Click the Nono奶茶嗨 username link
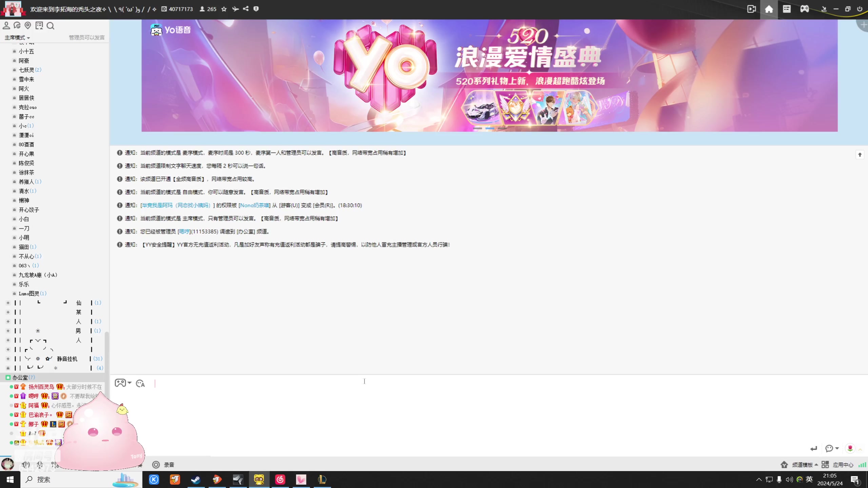Image resolution: width=868 pixels, height=488 pixels. click(254, 205)
